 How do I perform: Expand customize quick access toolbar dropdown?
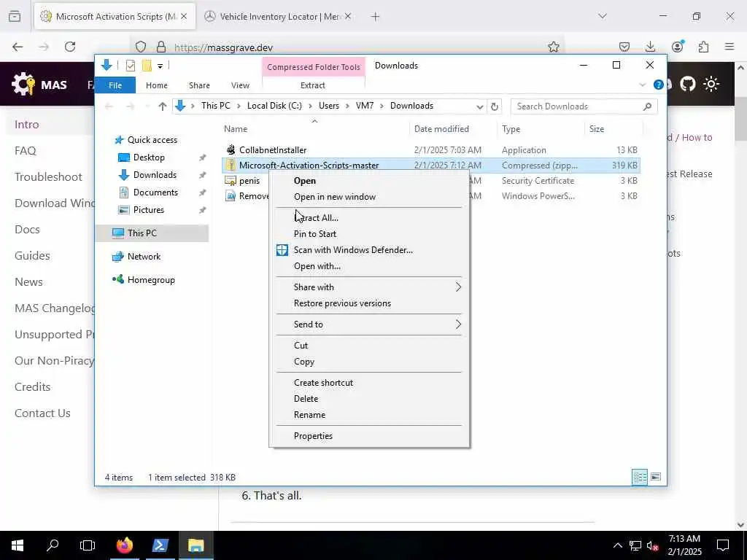(160, 66)
